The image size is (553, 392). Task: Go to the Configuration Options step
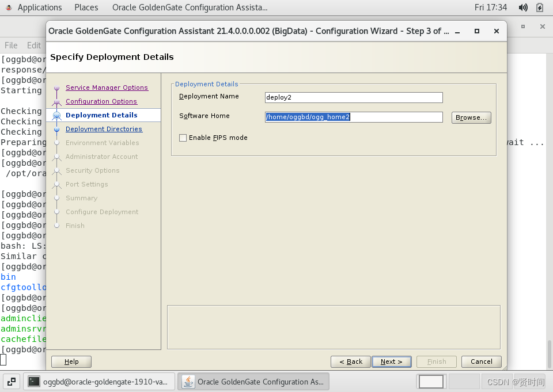pos(101,101)
